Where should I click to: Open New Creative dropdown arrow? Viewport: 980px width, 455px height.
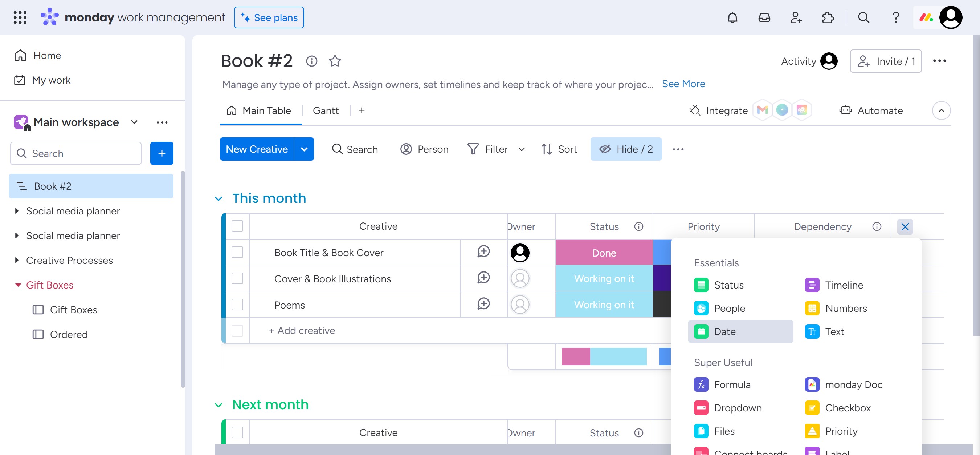click(x=304, y=149)
